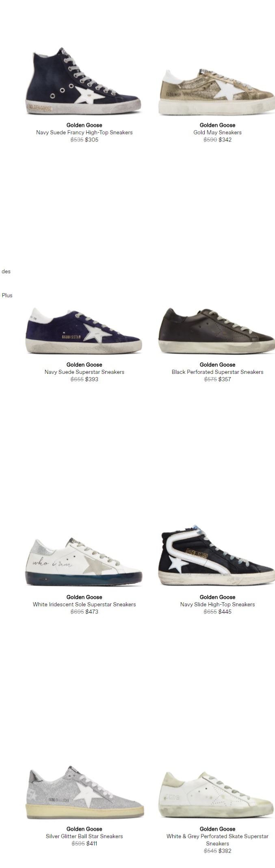The width and height of the screenshot is (275, 868).
Task: Open the White Iridescent Sole Superstar image
Action: [x=84, y=561]
